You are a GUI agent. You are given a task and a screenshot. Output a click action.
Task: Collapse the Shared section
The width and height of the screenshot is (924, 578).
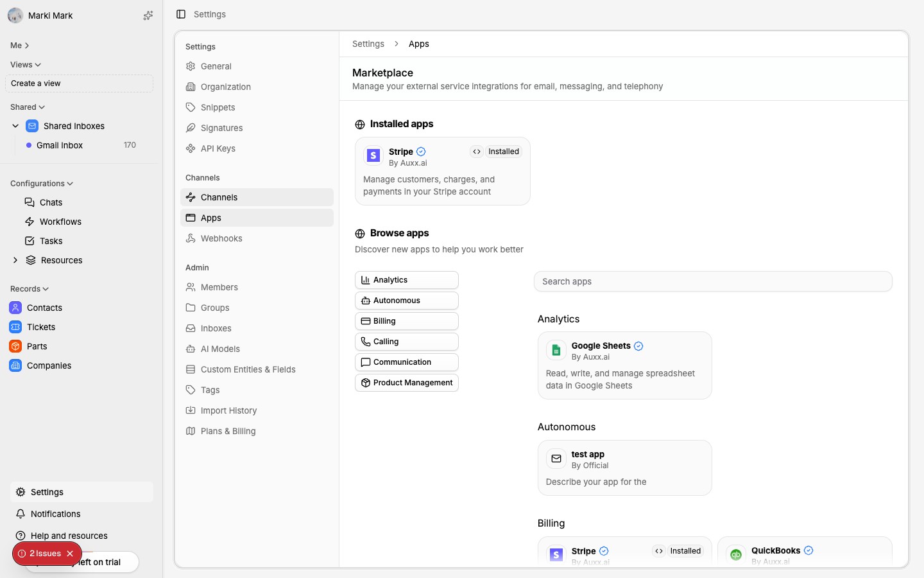[x=28, y=107]
